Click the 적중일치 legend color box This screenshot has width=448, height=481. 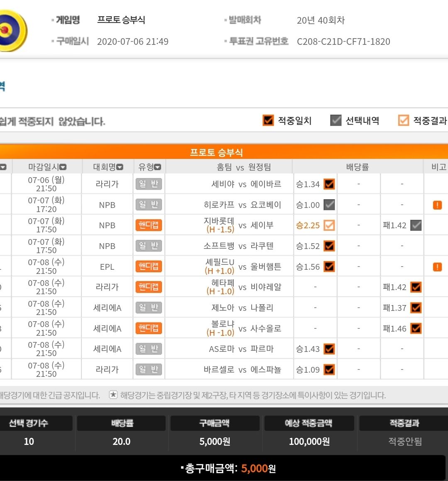pos(268,120)
